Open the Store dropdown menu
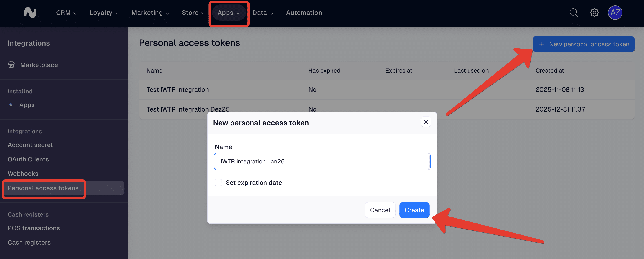The width and height of the screenshot is (644, 259). click(193, 13)
